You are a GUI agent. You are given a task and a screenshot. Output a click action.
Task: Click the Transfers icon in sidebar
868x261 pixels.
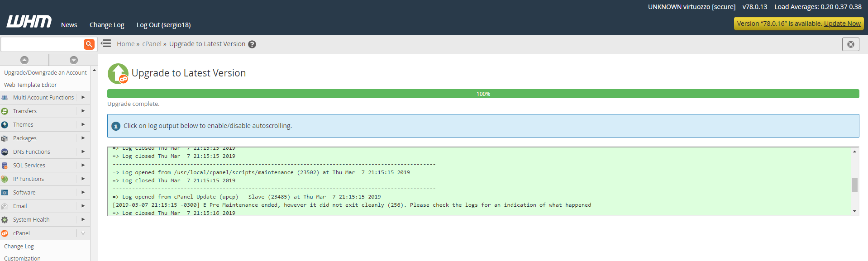5,111
